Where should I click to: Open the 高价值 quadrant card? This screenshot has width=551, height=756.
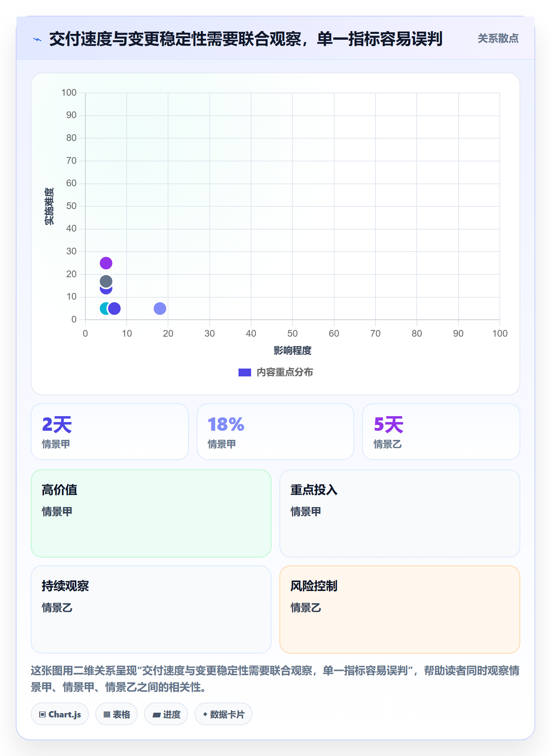151,513
